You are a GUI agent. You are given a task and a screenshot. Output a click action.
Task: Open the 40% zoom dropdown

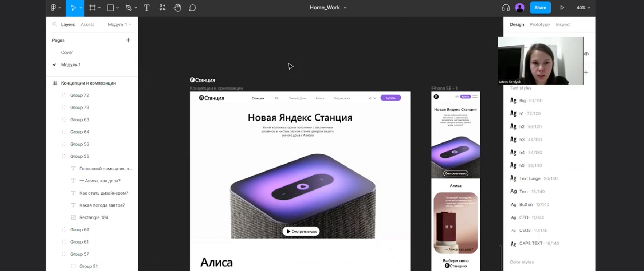(x=583, y=8)
